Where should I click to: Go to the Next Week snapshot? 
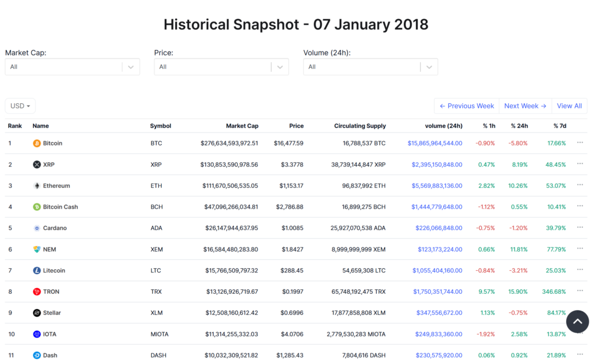pyautogui.click(x=526, y=106)
